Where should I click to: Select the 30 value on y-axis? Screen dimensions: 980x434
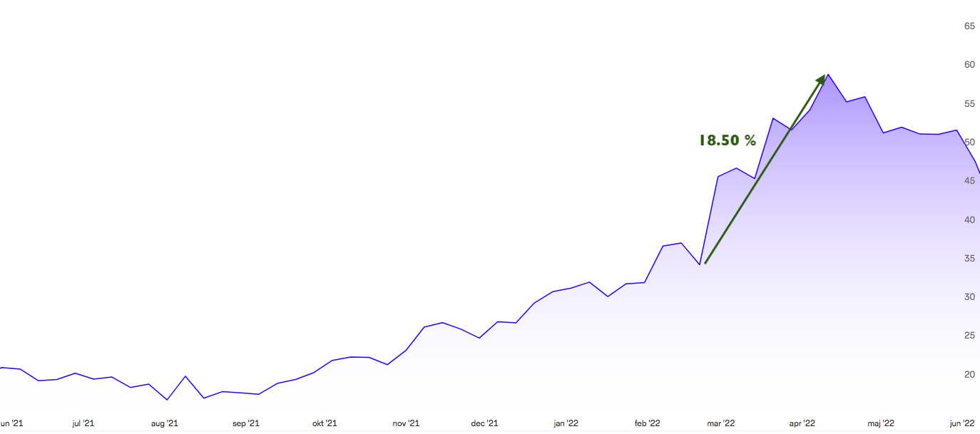pos(969,297)
